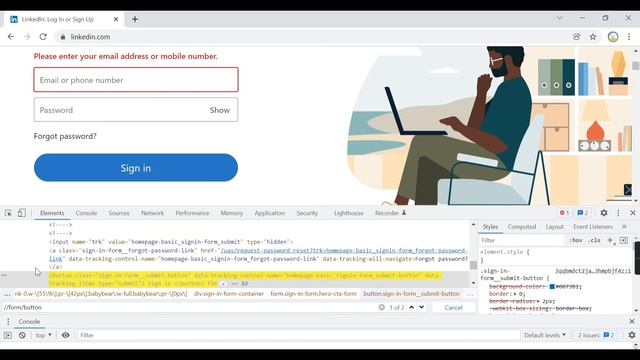Click the red error count badge

point(564,213)
